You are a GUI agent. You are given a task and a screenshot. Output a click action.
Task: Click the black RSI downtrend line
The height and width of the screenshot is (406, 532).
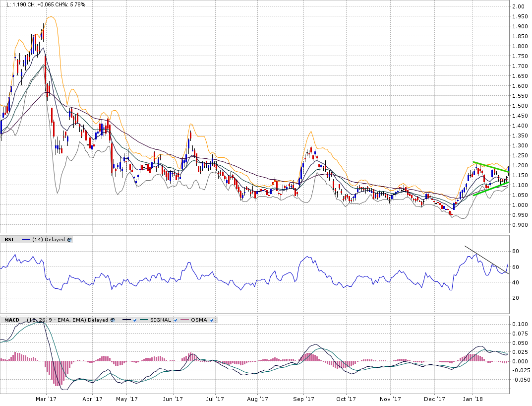[x=486, y=259]
